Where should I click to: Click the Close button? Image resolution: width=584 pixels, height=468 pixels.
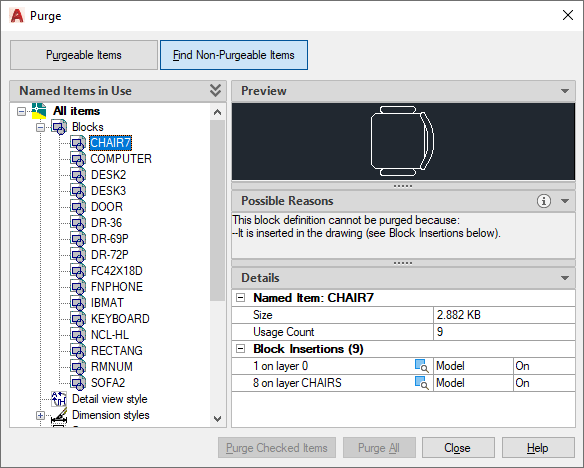pyautogui.click(x=458, y=448)
